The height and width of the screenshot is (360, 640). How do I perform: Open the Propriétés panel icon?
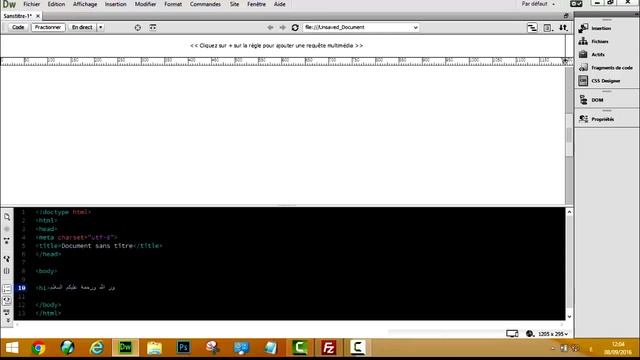coord(583,119)
